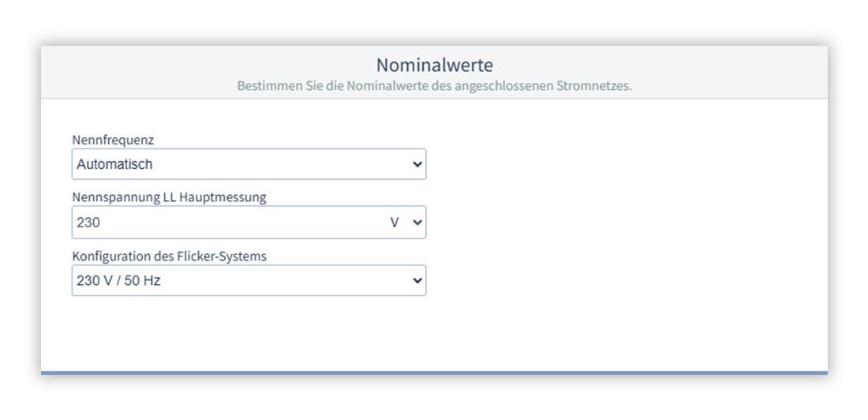Screen dimensions: 868x420
Task: Click the chevron in the 230 V / 50 Hz selector
Action: tap(417, 281)
